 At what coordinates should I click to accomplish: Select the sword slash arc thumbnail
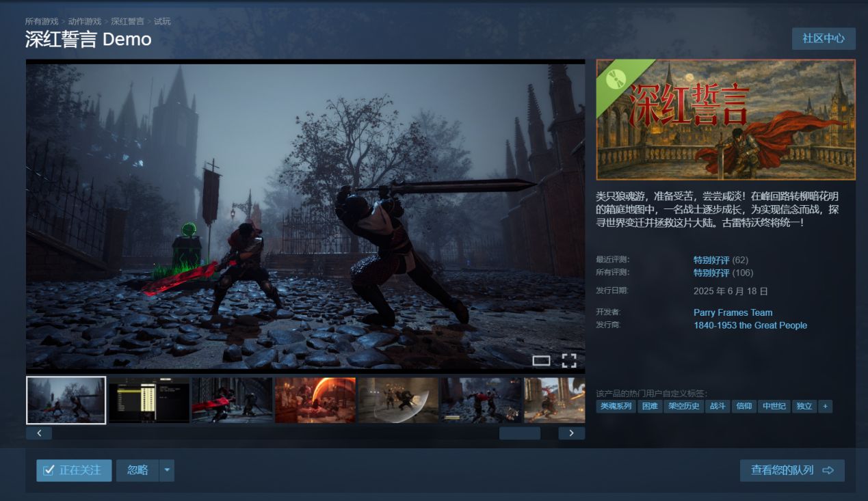398,400
